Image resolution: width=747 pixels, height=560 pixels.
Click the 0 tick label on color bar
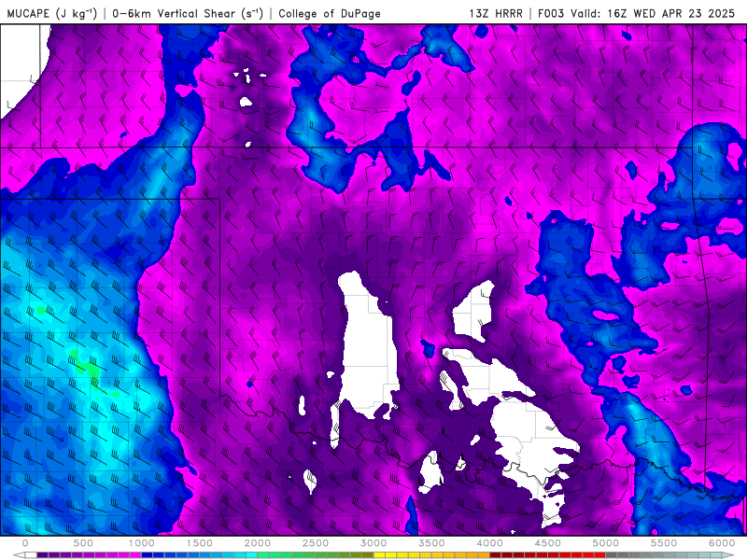[25, 543]
